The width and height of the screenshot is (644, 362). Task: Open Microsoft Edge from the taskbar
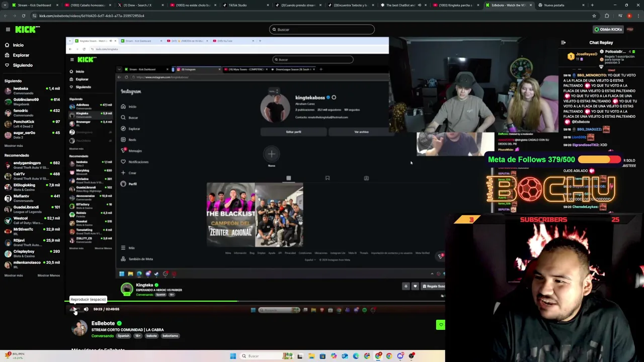tap(356, 356)
